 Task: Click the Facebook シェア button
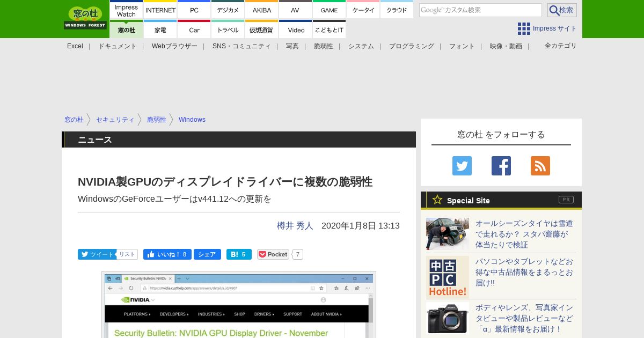[207, 254]
